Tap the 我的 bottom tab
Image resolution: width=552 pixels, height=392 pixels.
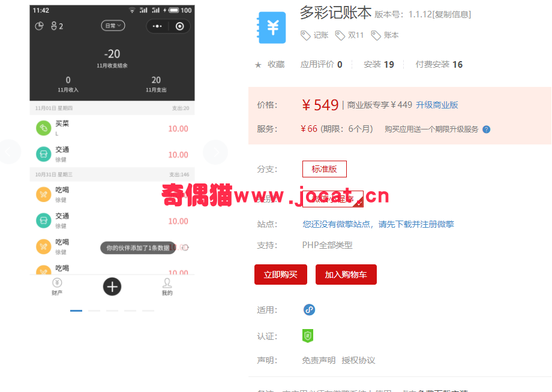[x=167, y=287]
